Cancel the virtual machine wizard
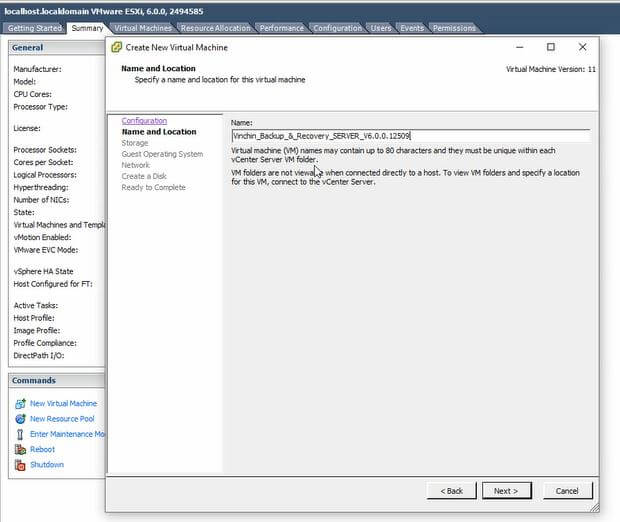Image resolution: width=620 pixels, height=522 pixels. pyautogui.click(x=567, y=491)
